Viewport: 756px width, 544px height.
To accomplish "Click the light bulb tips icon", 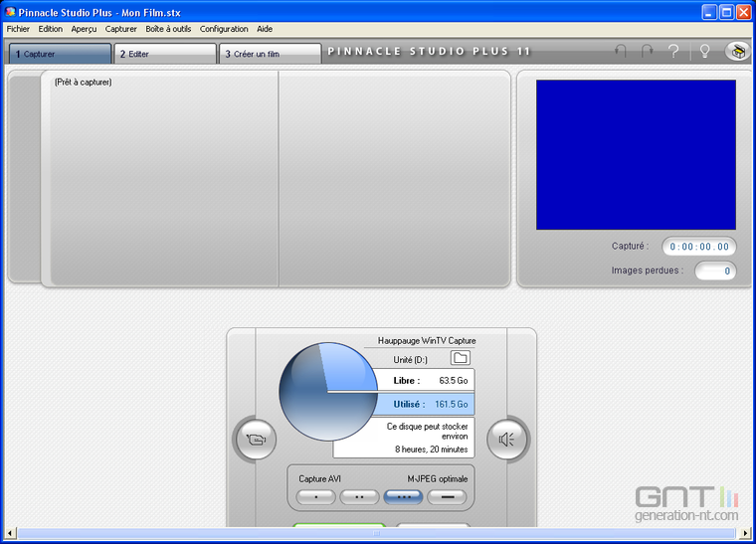I will [704, 51].
